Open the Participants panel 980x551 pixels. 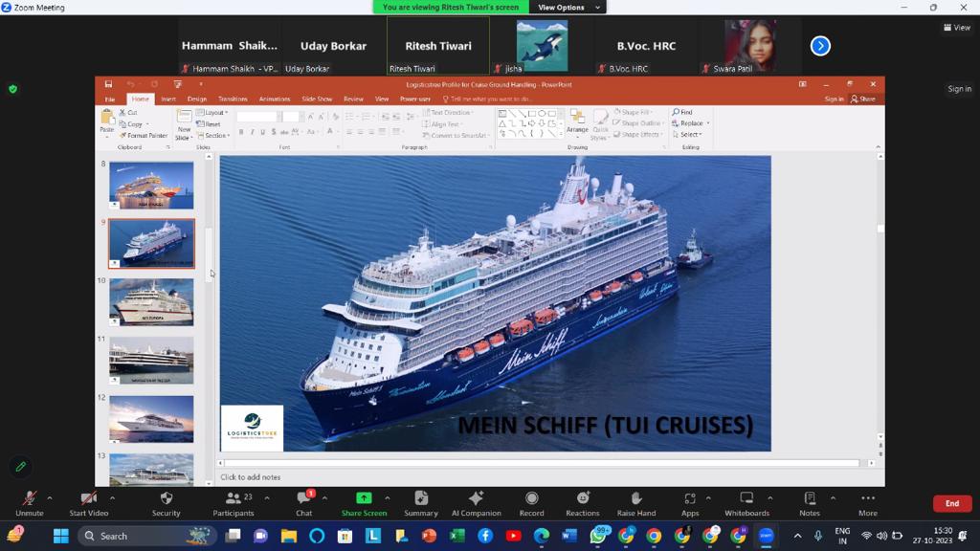point(234,503)
